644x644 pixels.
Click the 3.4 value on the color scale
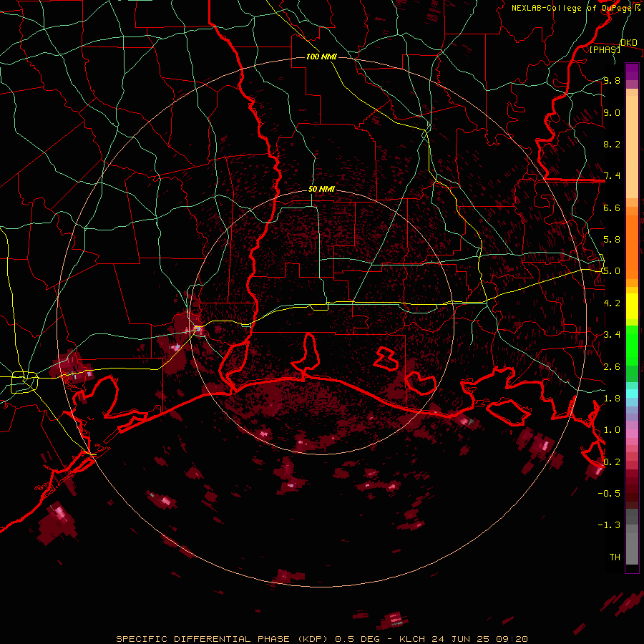(612, 335)
